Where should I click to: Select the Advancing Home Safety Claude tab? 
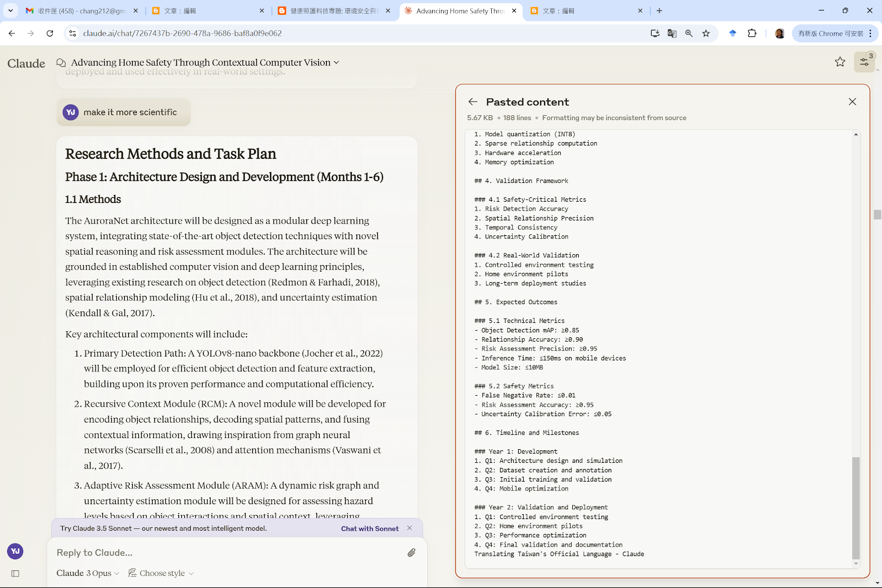coord(460,10)
